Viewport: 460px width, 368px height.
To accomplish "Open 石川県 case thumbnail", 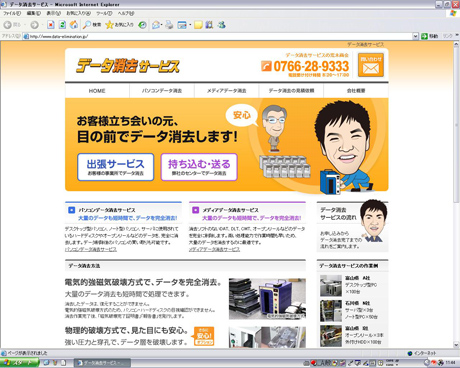I will click(x=331, y=311).
